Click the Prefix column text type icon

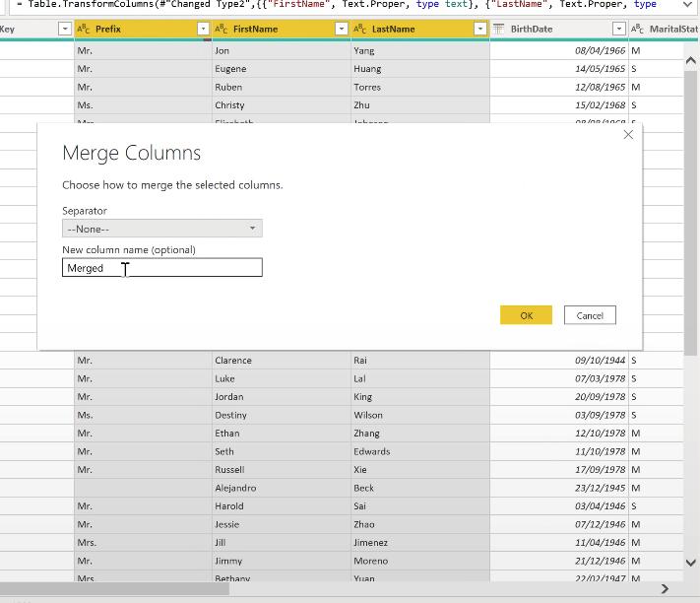tap(84, 29)
